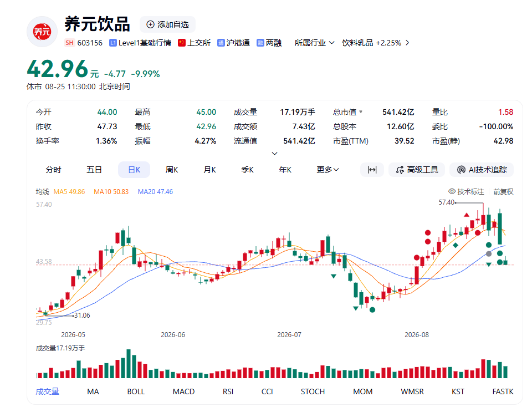The height and width of the screenshot is (412, 532).
Task: Switch to 五日 chart tab
Action: [94, 170]
